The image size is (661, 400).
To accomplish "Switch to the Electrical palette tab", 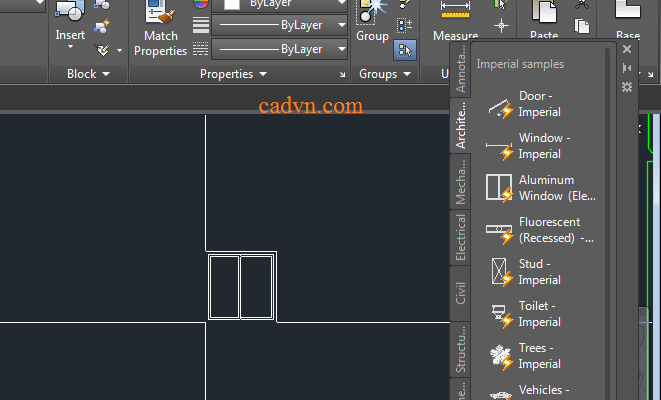I will 461,238.
